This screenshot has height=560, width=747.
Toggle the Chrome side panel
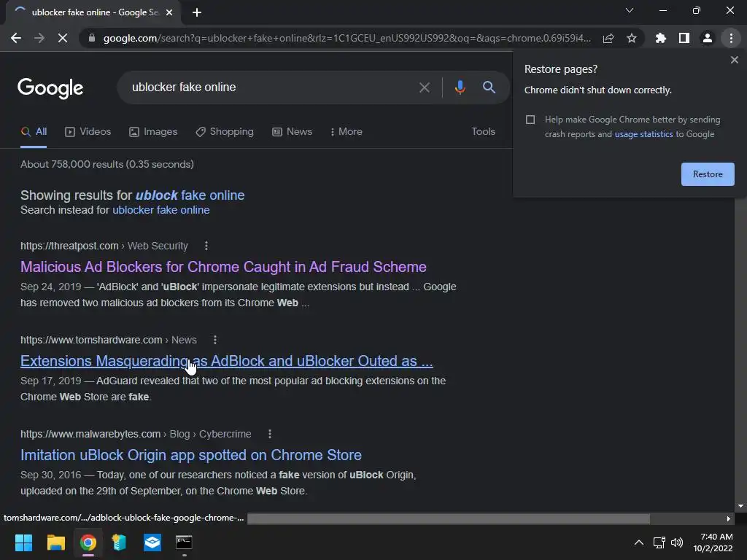684,38
